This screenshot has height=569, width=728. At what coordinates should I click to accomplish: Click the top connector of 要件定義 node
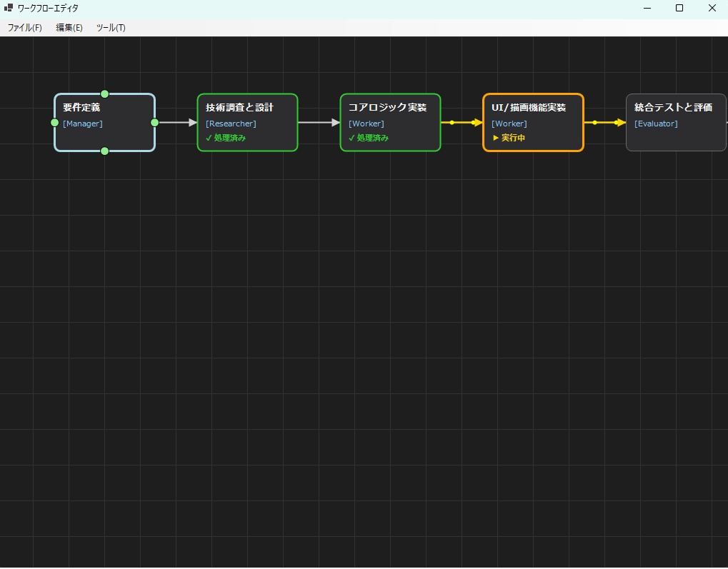pyautogui.click(x=104, y=94)
